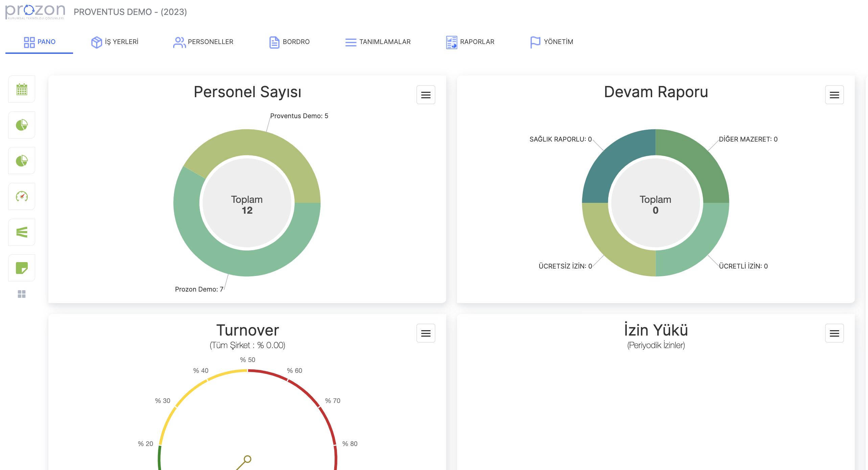Open Personel Sayısı chart menu
This screenshot has width=868, height=470.
pos(426,95)
